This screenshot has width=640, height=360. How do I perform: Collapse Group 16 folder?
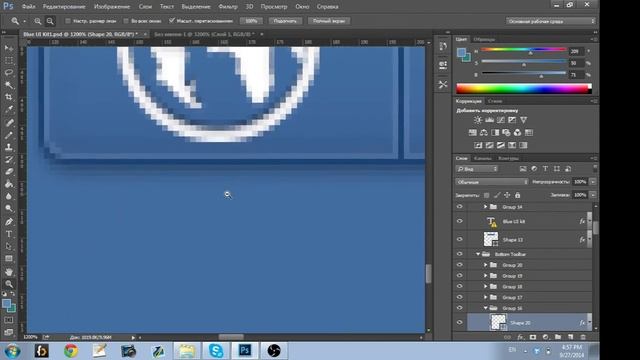pyautogui.click(x=485, y=308)
